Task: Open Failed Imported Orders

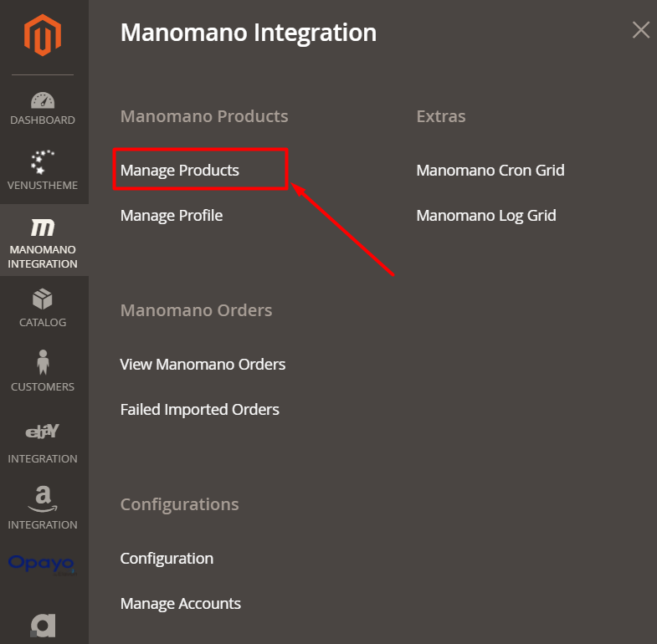Action: click(x=200, y=410)
